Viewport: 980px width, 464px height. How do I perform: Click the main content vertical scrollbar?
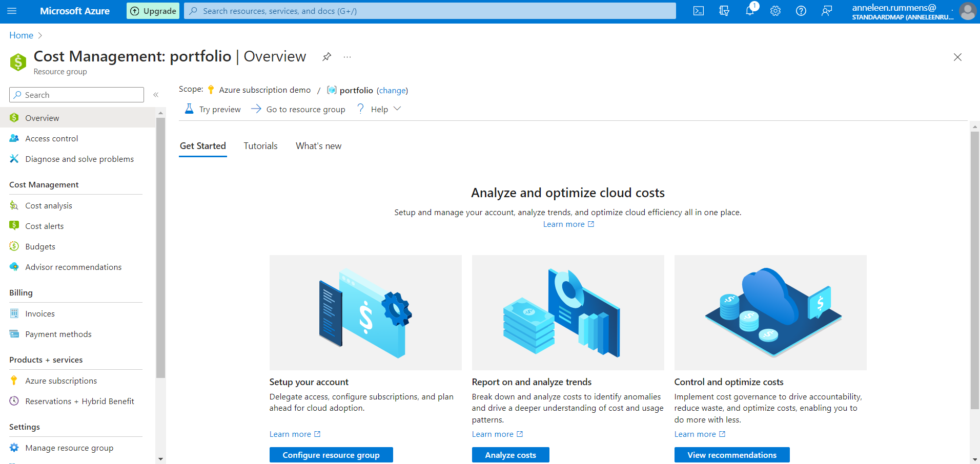[x=974, y=270]
